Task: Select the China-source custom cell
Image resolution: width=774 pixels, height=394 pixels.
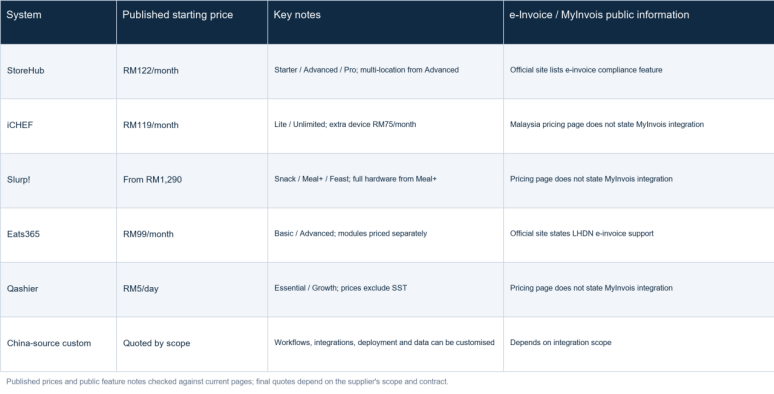Action: pos(58,344)
